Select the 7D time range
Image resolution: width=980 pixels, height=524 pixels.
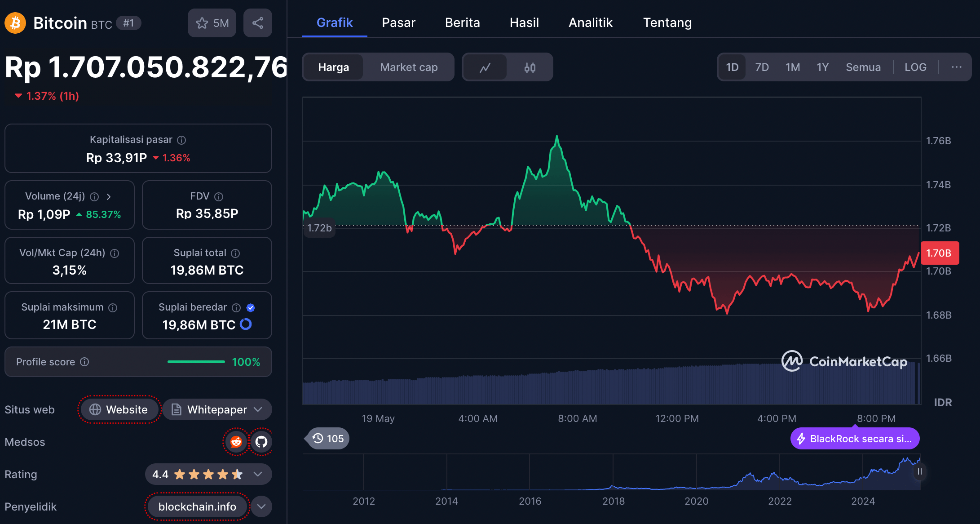pos(762,67)
